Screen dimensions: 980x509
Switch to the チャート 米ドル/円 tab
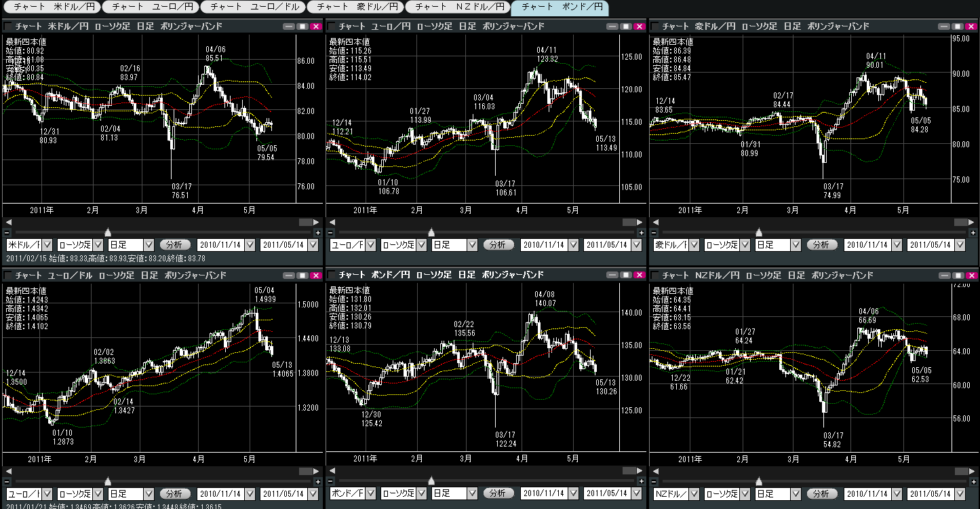coord(51,7)
